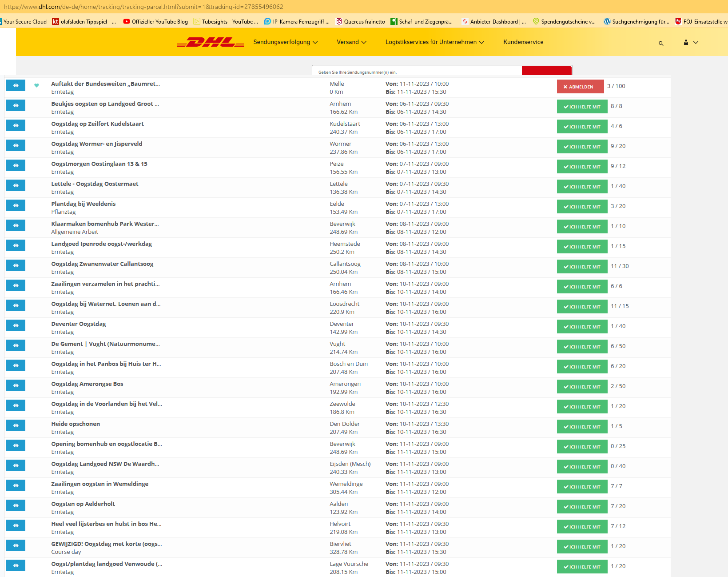Click the red tracking search button
The width and height of the screenshot is (728, 577).
click(x=546, y=71)
